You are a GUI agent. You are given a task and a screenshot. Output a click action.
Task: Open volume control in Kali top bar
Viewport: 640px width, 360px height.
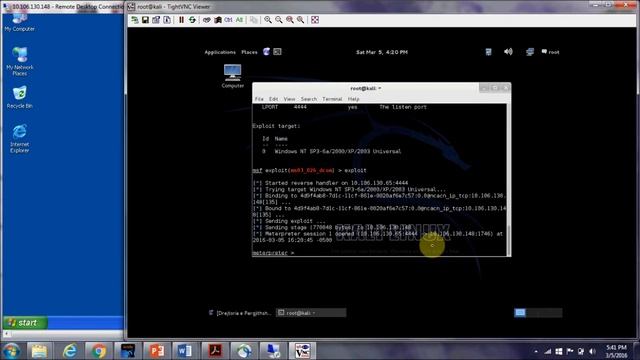pos(508,52)
